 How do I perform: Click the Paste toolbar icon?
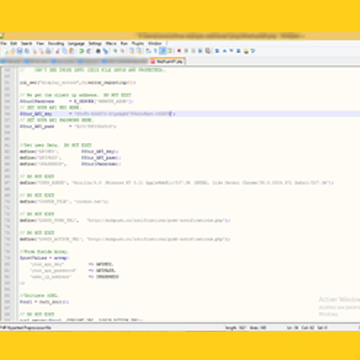[x=72, y=51]
